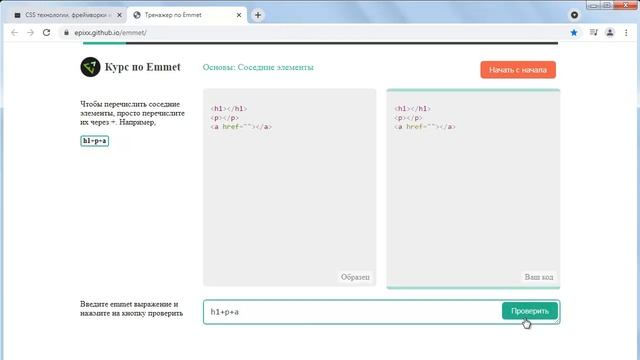Click the Чтобы перечислить соседние элементы paragraph
This screenshot has width=640, height=360.
[132, 113]
